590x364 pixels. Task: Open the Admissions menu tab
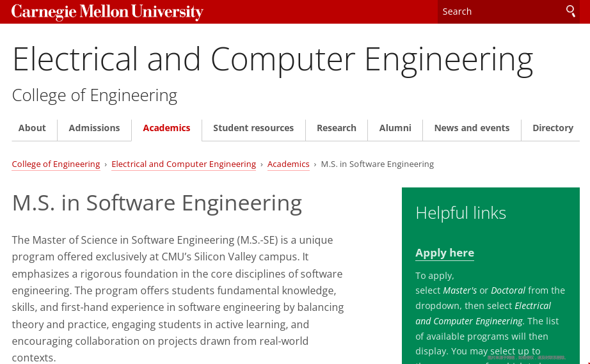(94, 128)
